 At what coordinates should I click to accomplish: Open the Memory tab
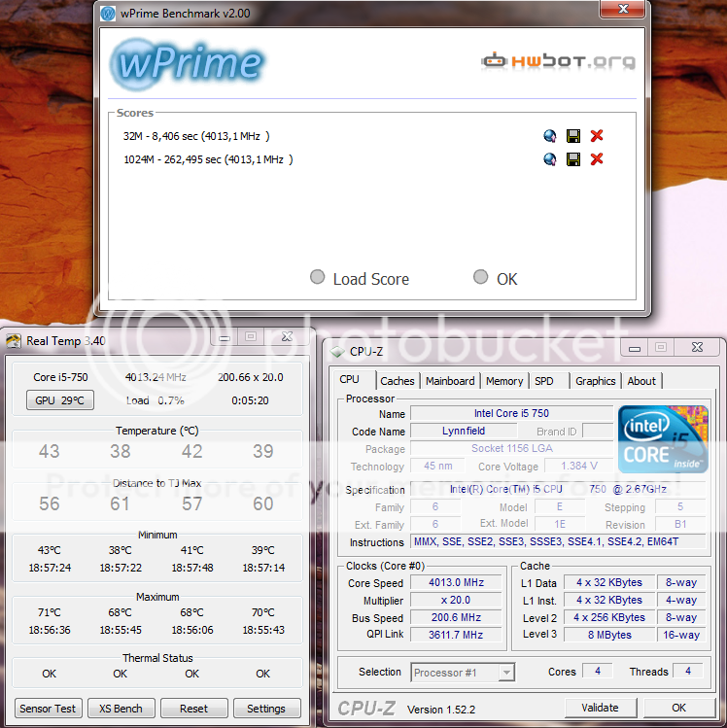(x=504, y=381)
